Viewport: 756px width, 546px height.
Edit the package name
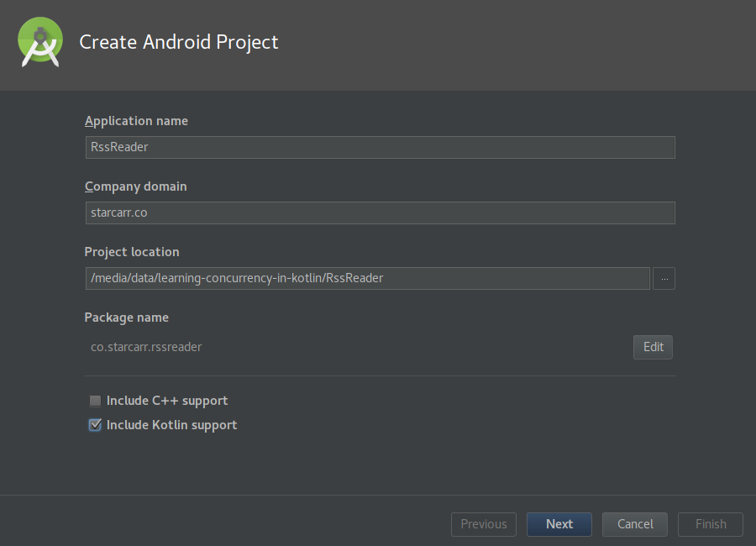point(653,347)
